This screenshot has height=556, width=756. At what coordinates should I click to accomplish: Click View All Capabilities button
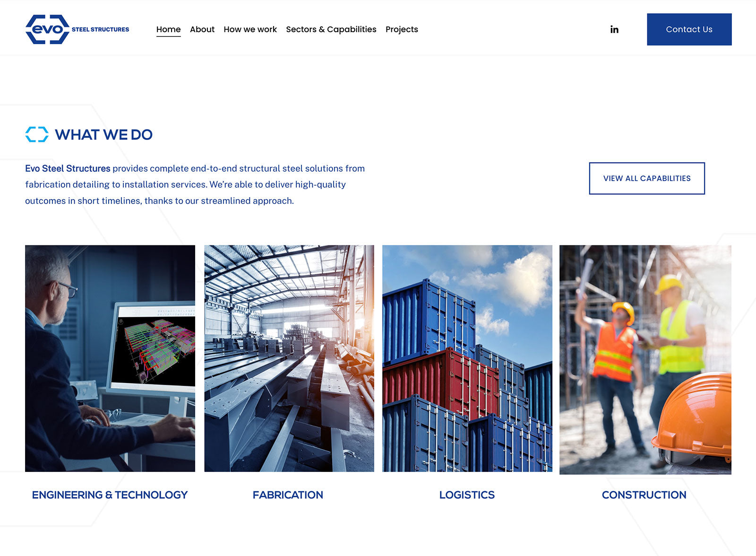[646, 178]
